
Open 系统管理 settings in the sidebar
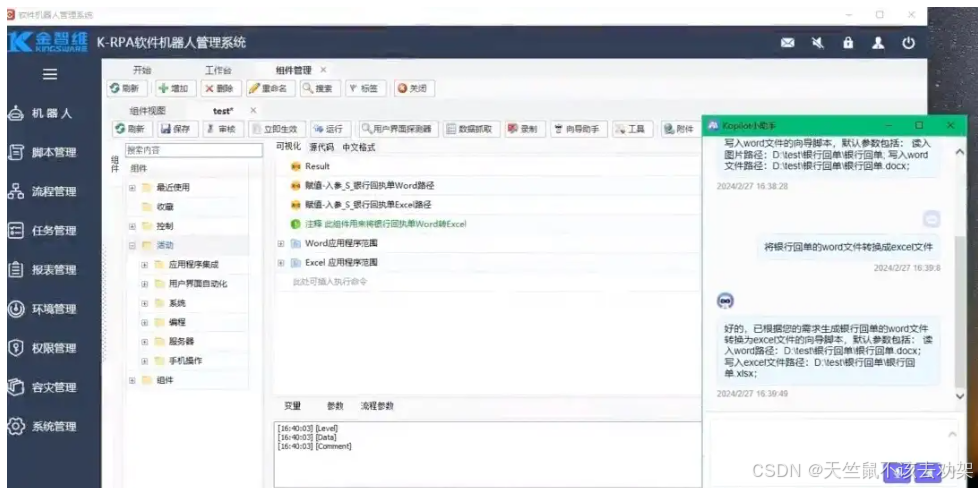(42, 427)
